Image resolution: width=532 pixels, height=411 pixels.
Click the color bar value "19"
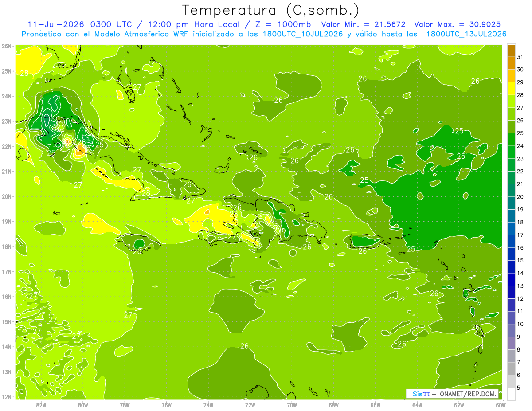click(520, 210)
